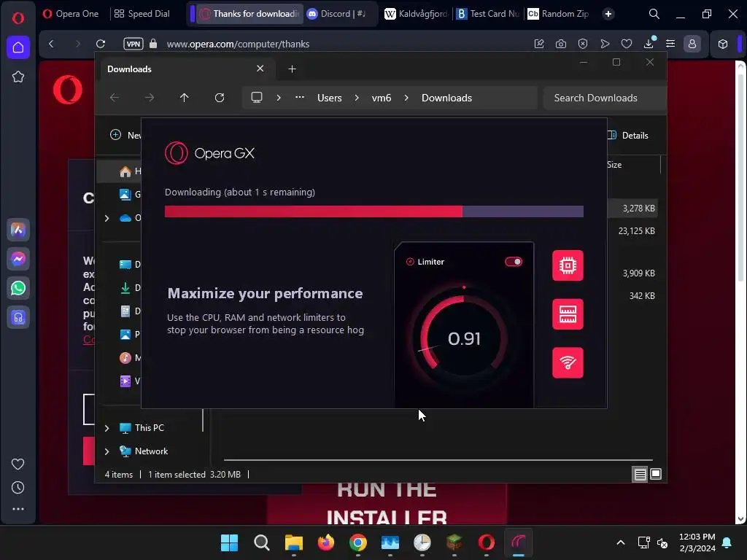The height and width of the screenshot is (560, 747).
Task: Expand the OneDrive tree node
Action: coord(107,218)
